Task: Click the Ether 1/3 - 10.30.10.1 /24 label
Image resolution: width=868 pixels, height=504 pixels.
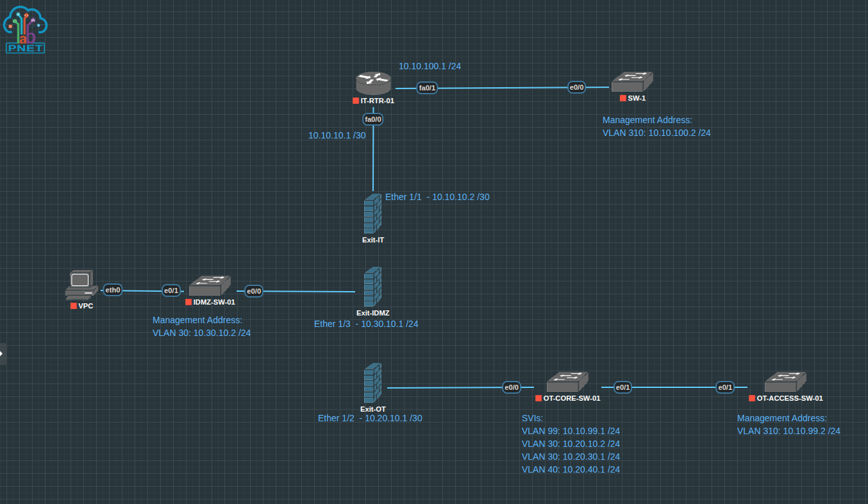Action: pyautogui.click(x=366, y=324)
